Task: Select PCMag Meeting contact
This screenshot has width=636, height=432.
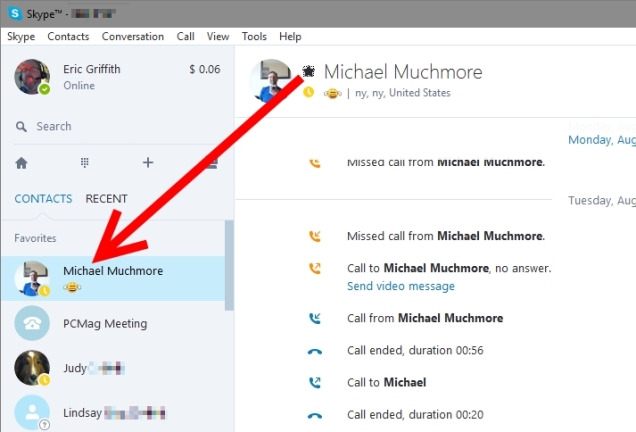Action: coord(113,323)
